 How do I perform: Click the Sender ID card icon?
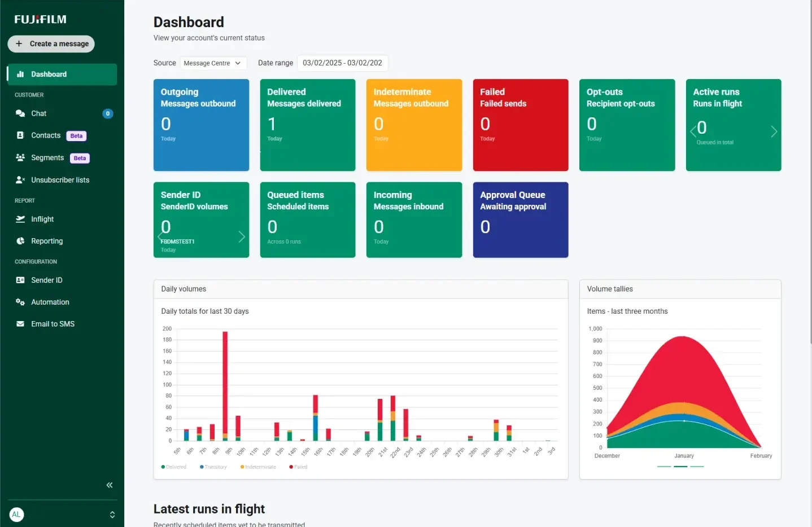coord(20,280)
